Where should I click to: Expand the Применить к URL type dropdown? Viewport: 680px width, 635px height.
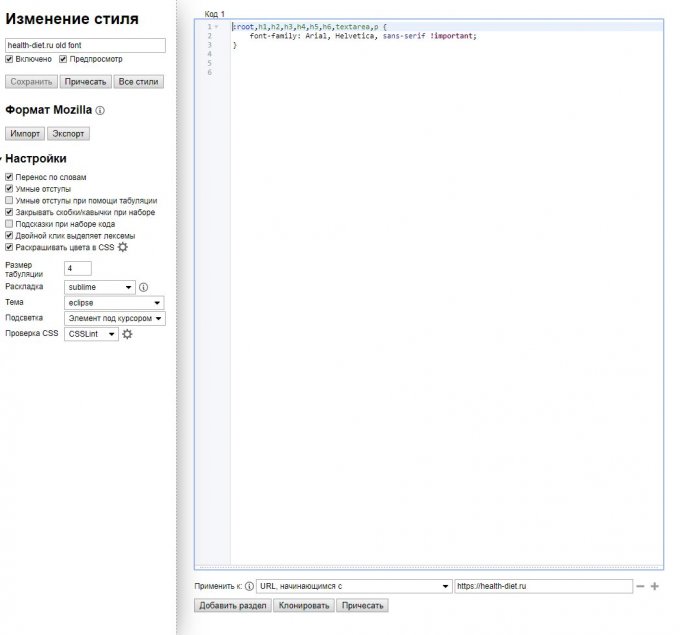[354, 587]
